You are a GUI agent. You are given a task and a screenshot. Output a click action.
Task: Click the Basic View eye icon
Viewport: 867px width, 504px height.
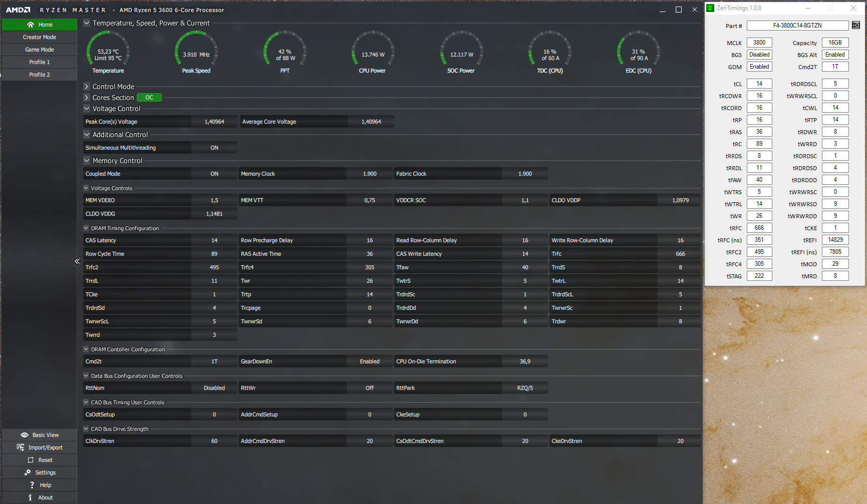[25, 435]
